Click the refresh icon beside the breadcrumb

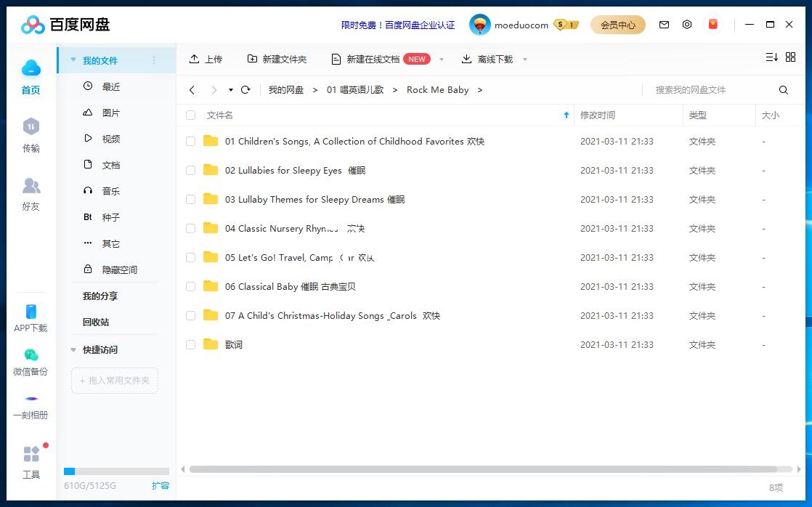tap(245, 90)
